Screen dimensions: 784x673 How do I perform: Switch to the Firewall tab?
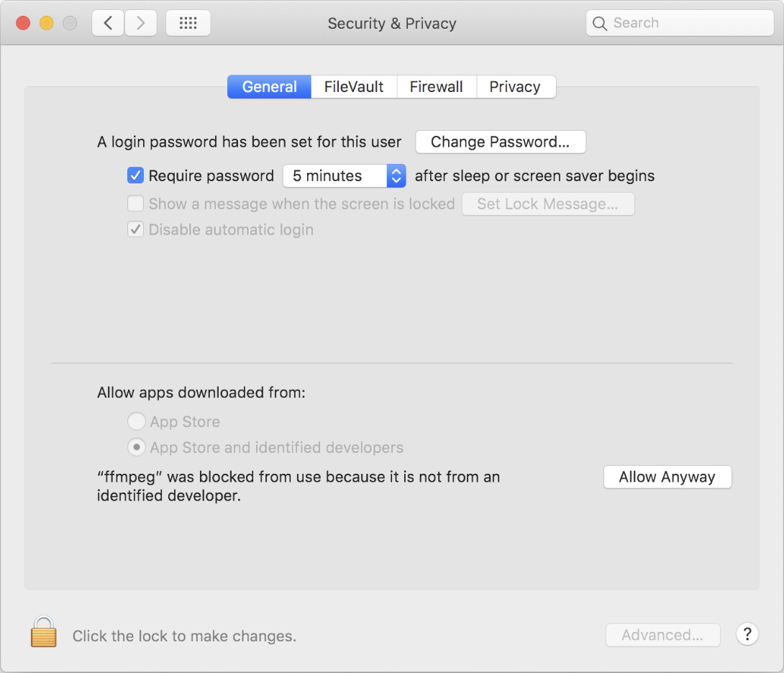click(x=436, y=87)
